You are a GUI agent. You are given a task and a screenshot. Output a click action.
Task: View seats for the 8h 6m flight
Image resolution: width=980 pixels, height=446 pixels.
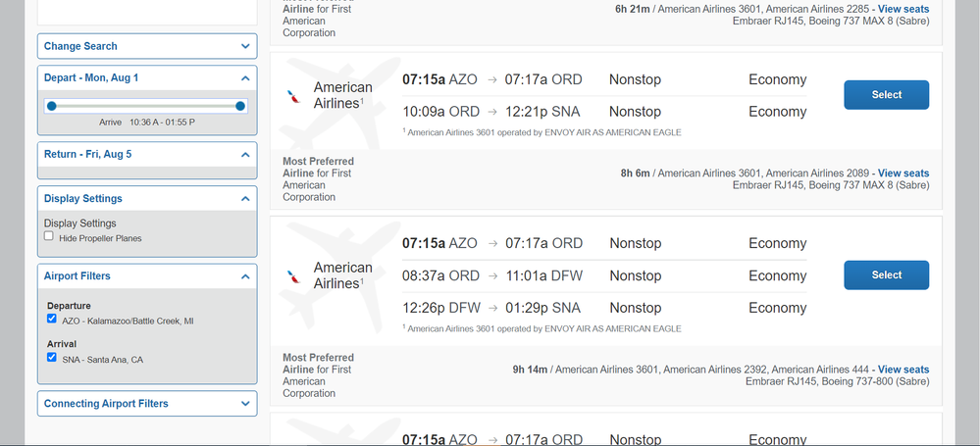tap(903, 173)
